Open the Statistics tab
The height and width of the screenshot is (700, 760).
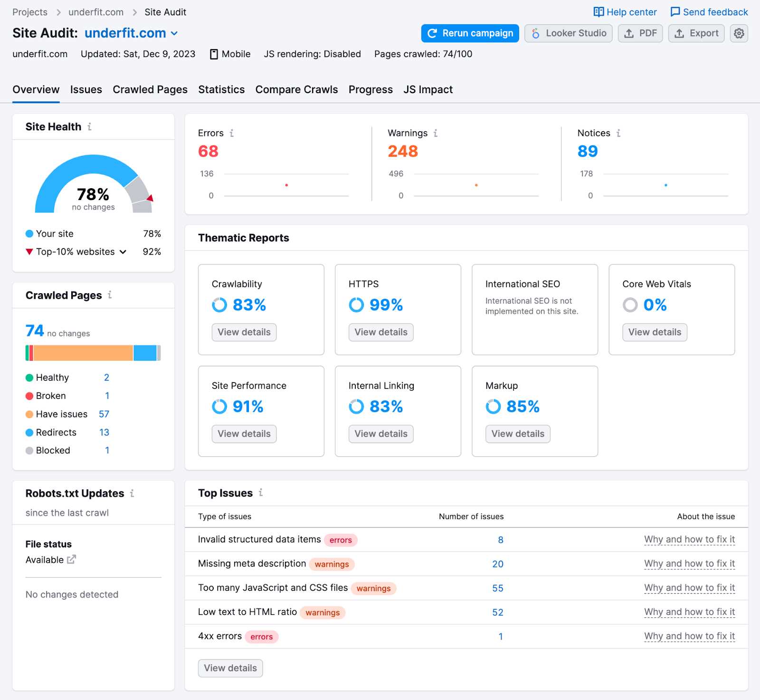tap(221, 89)
